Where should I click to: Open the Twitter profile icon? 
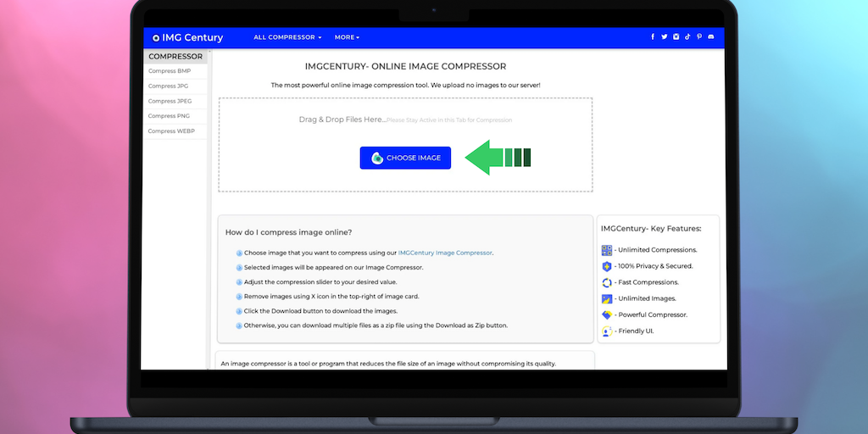(664, 37)
